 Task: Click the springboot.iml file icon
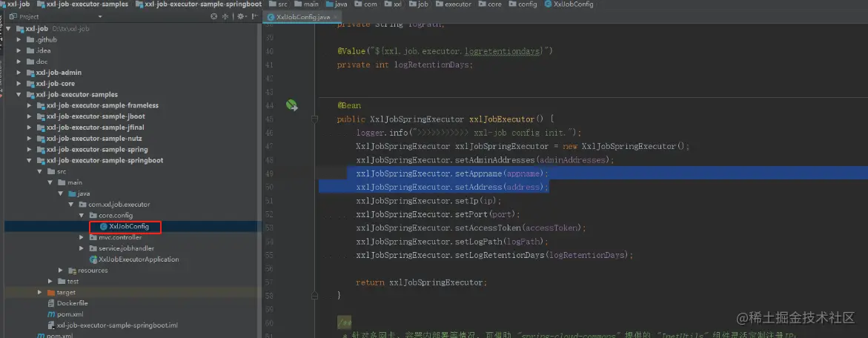pos(51,325)
